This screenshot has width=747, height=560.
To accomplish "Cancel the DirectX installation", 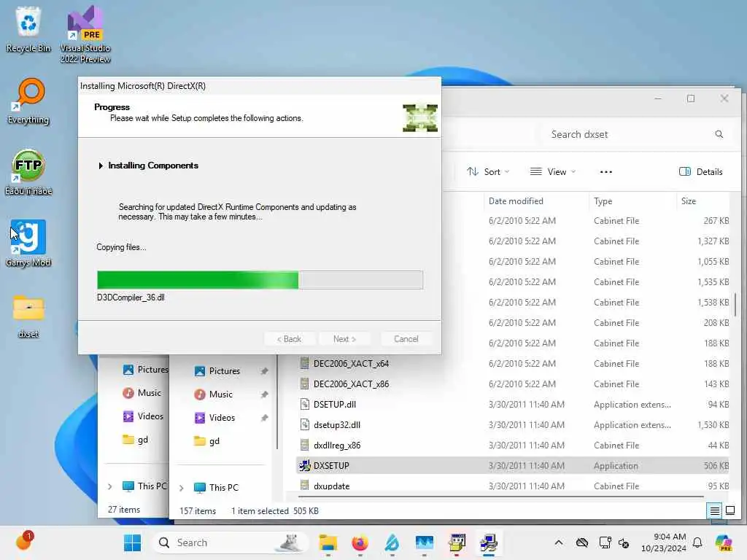I will pos(406,339).
